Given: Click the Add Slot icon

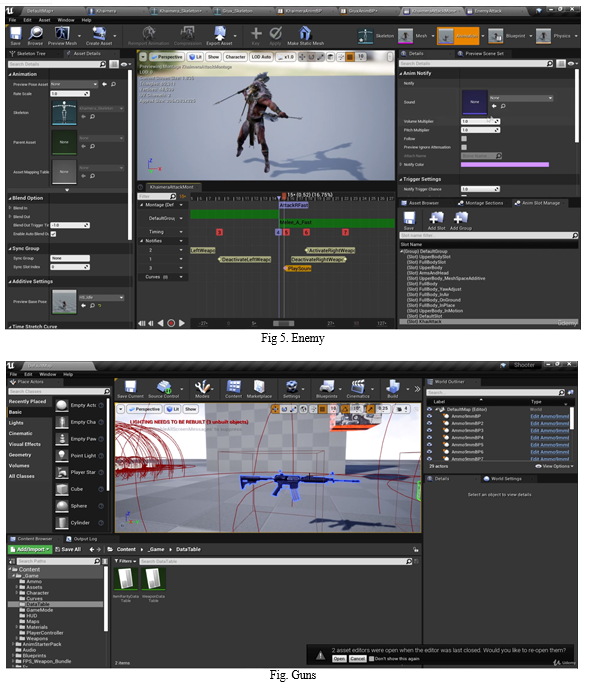Looking at the screenshot, I should [436, 218].
